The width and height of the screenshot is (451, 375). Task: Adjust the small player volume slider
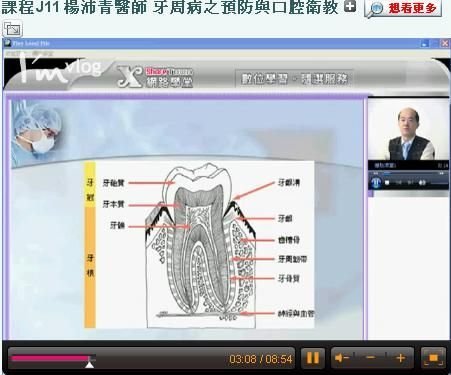point(439,183)
